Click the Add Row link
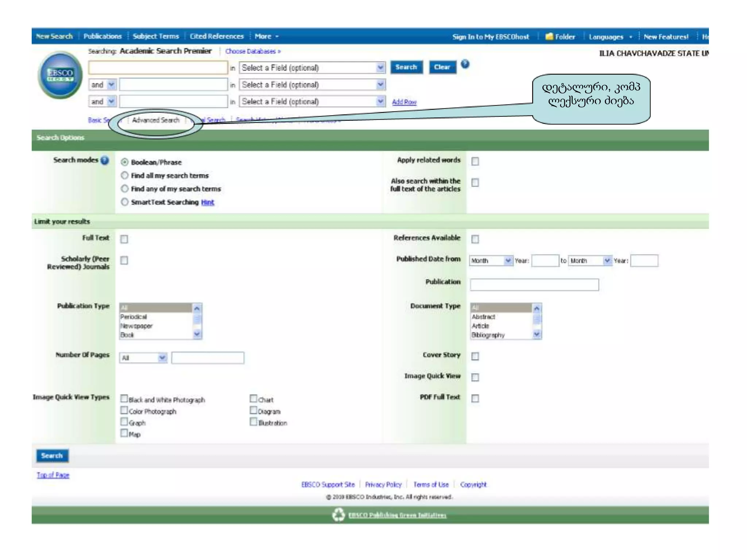 point(404,102)
